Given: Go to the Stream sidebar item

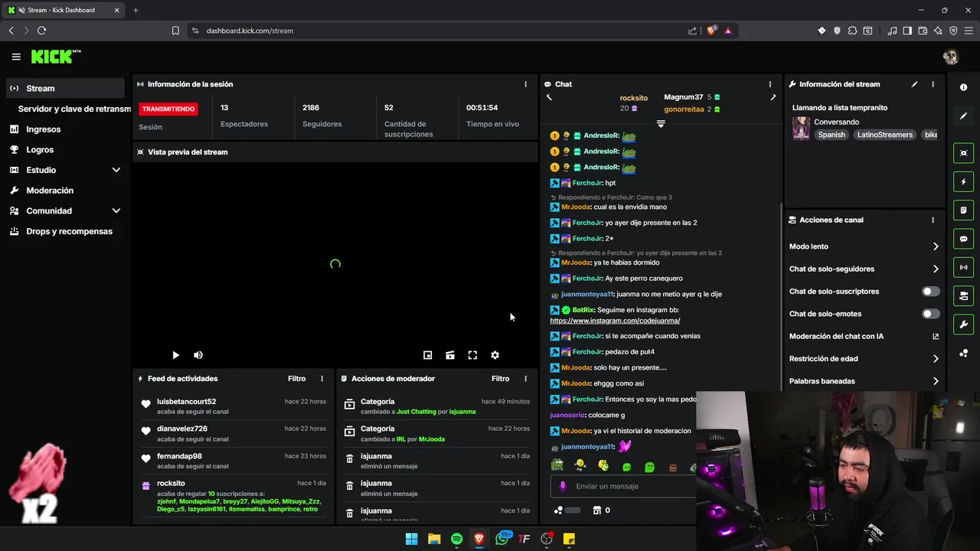Looking at the screenshot, I should [x=65, y=88].
